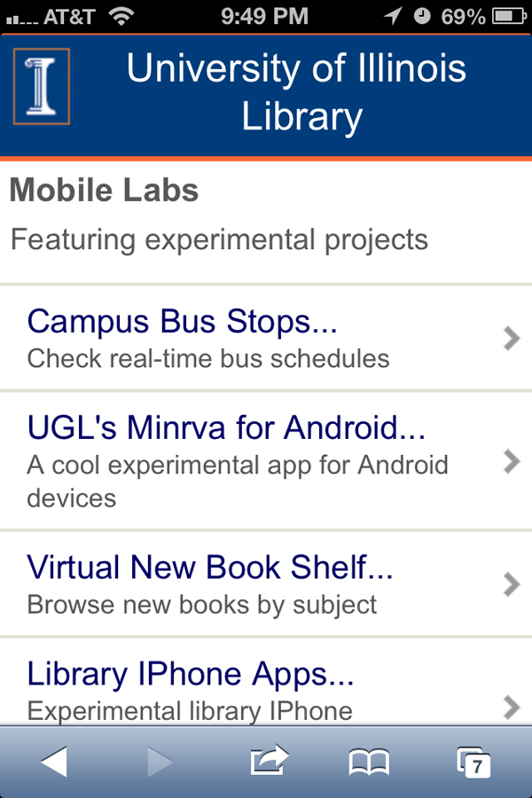
Task: Select Library IPhone Apps entry
Action: click(x=191, y=675)
